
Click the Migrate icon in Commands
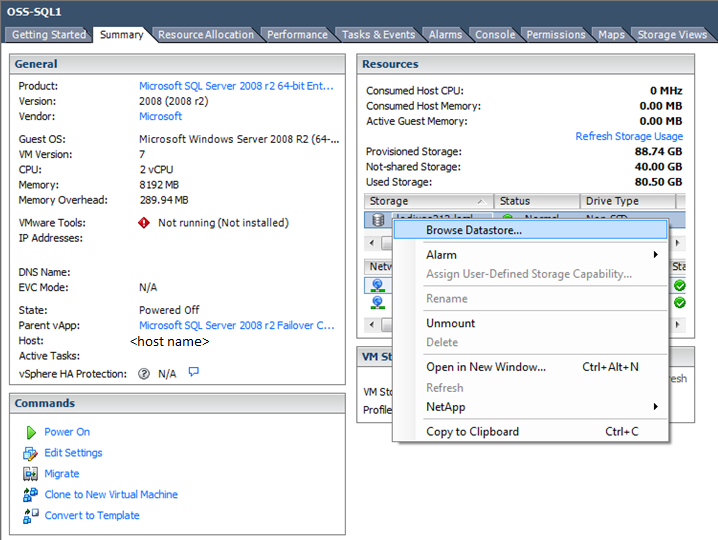tap(28, 474)
